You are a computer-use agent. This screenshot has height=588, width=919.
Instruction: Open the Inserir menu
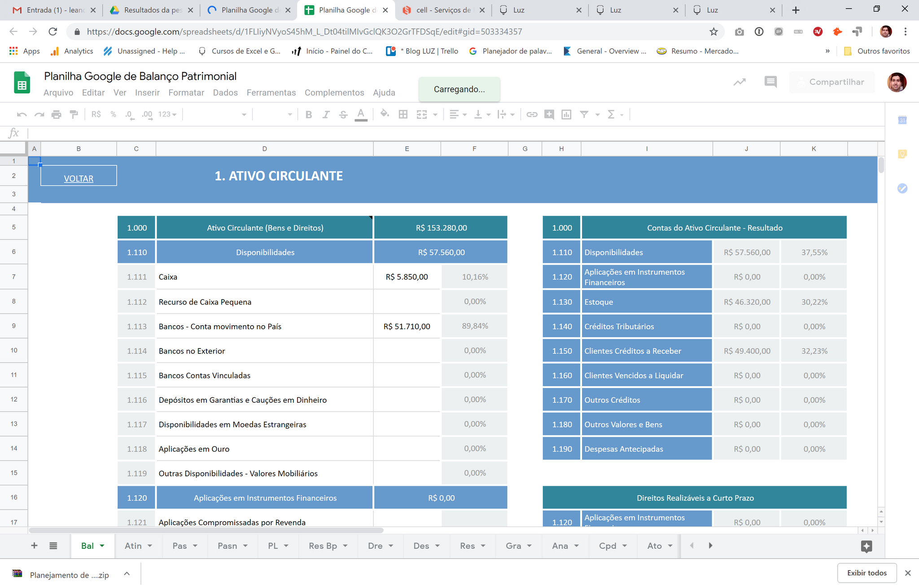click(147, 93)
